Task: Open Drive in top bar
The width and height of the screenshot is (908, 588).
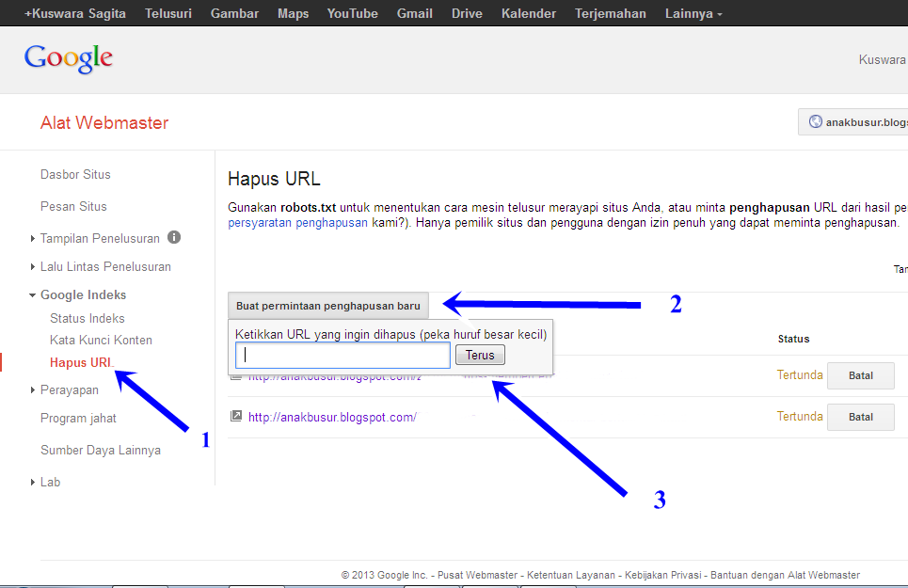Action: (x=467, y=13)
